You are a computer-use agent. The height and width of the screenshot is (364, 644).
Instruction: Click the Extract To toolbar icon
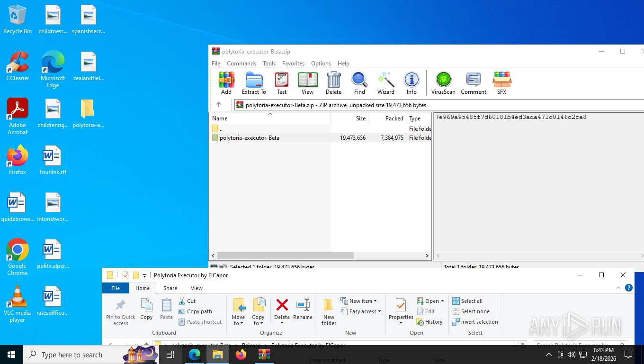254,83
